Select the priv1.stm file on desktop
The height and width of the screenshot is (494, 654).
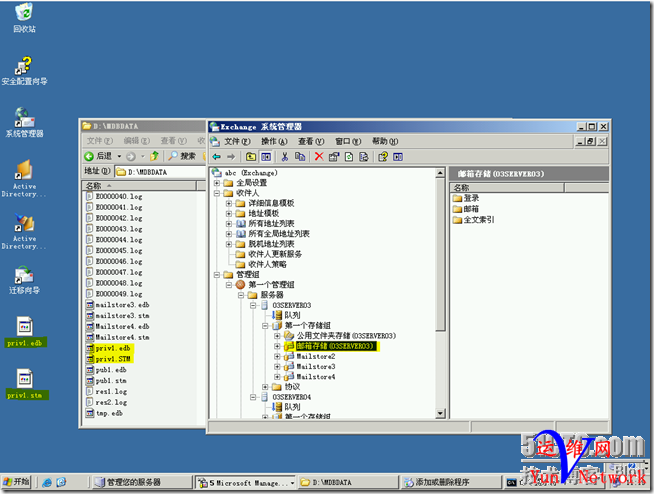26,384
